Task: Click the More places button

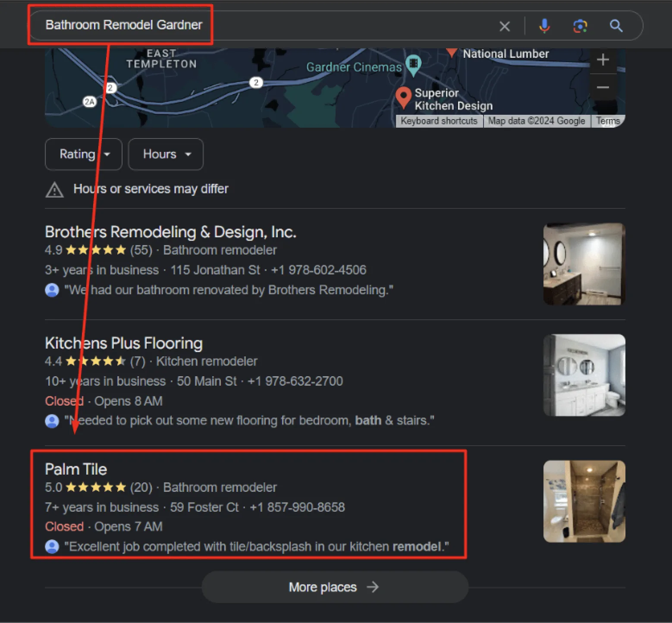Action: click(x=335, y=587)
